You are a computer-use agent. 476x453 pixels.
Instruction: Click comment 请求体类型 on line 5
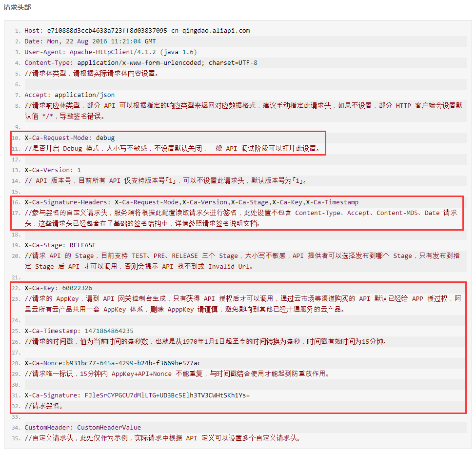coord(92,74)
